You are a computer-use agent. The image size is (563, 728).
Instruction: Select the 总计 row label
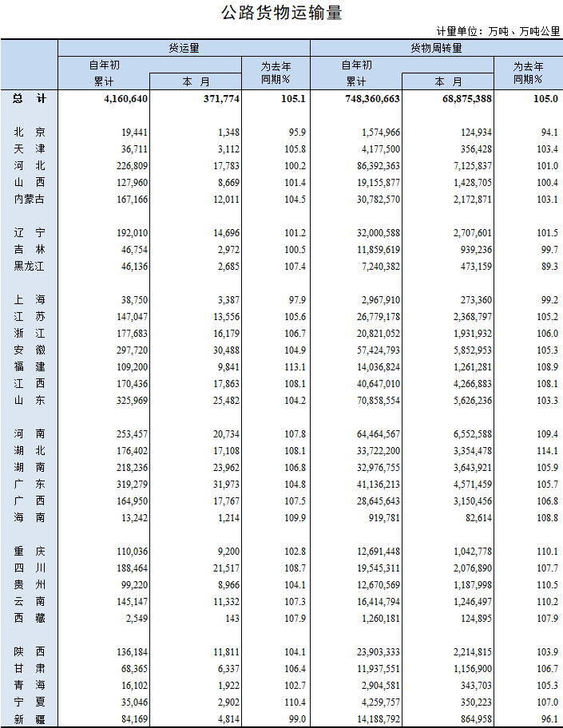(30, 98)
